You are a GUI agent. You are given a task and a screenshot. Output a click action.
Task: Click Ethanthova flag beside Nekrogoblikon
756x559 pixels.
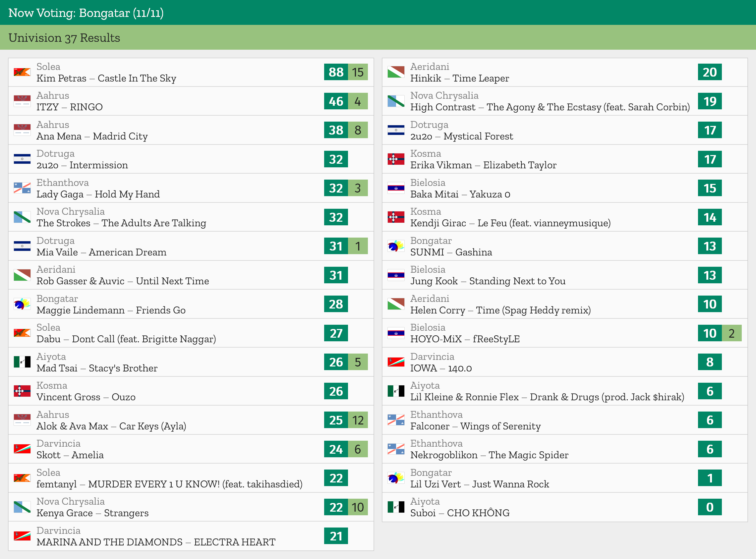tap(396, 449)
